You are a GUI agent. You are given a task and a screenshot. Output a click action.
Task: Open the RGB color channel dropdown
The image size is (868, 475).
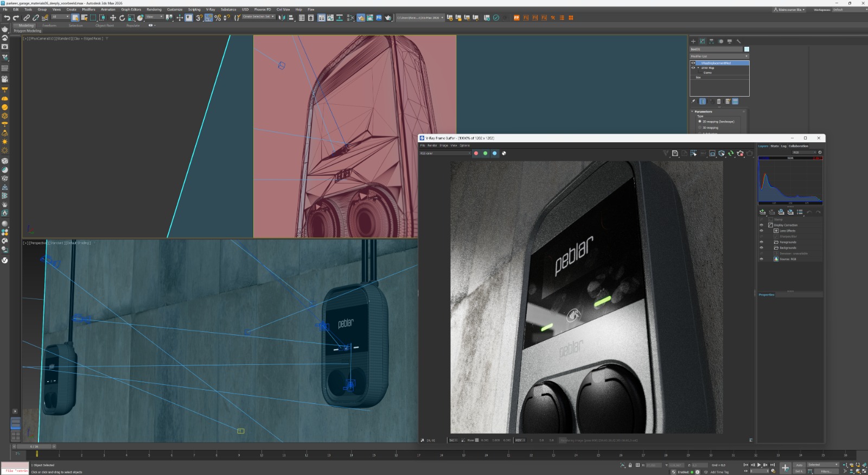(445, 154)
